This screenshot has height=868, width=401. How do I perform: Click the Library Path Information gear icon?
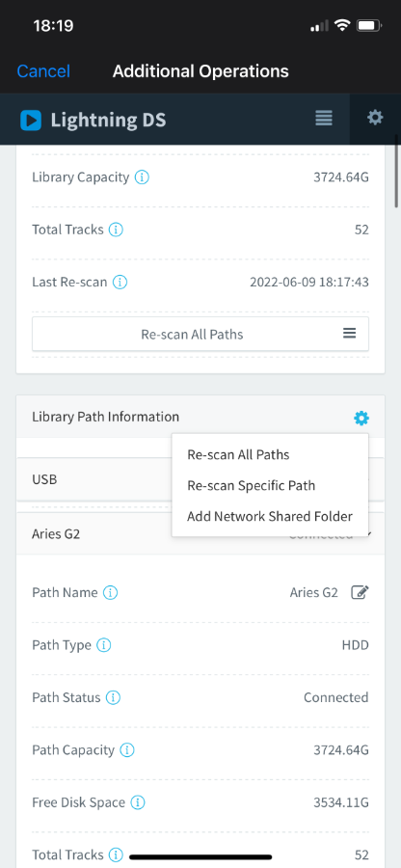coord(361,418)
